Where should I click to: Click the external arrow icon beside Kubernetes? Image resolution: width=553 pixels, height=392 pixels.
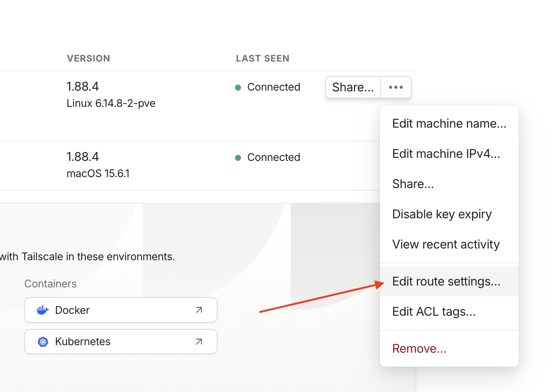[199, 342]
